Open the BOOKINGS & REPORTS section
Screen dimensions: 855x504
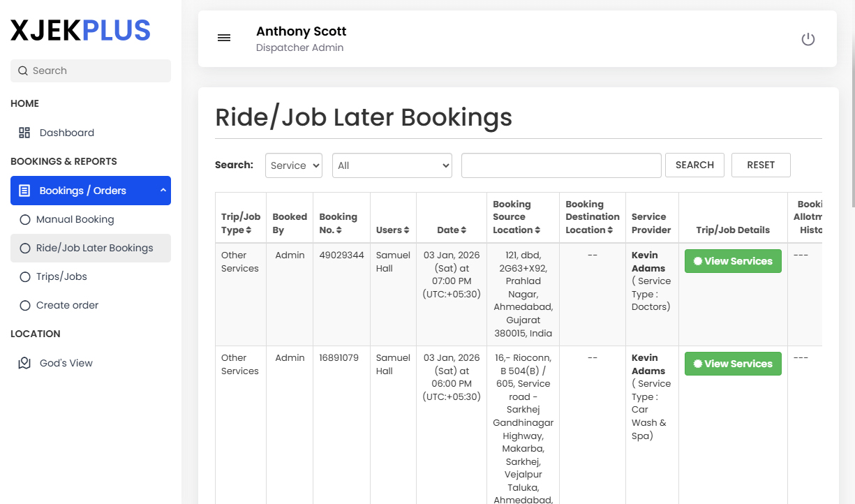click(x=64, y=161)
